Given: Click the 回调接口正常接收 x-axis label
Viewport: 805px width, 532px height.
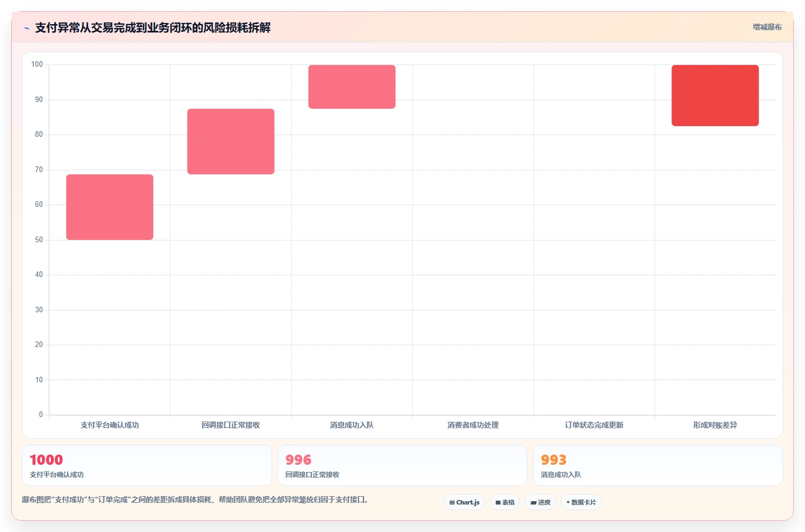Looking at the screenshot, I should point(231,425).
